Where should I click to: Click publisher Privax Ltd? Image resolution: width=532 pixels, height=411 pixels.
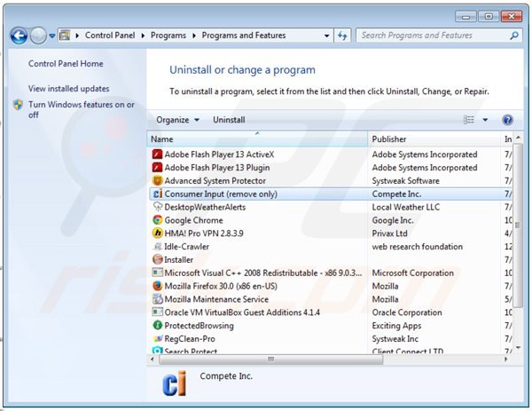pyautogui.click(x=389, y=233)
